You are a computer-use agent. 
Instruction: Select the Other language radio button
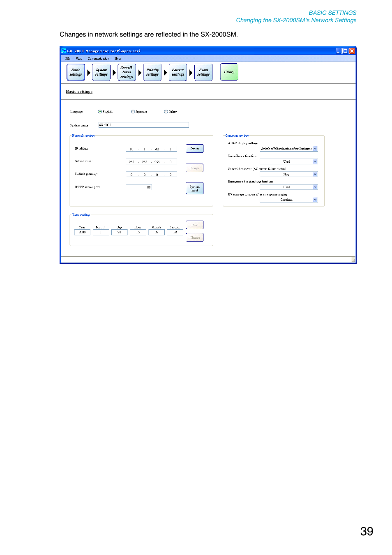coord(166,112)
